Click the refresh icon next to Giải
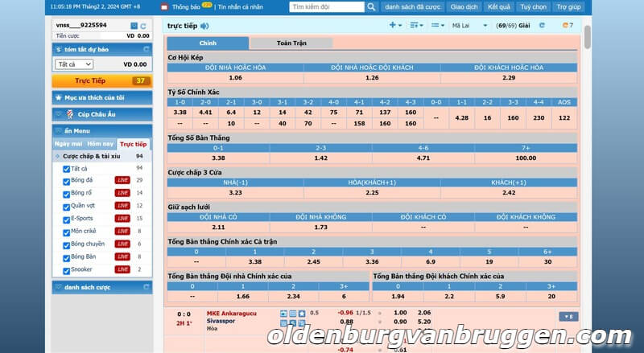The image size is (644, 353). click(542, 26)
